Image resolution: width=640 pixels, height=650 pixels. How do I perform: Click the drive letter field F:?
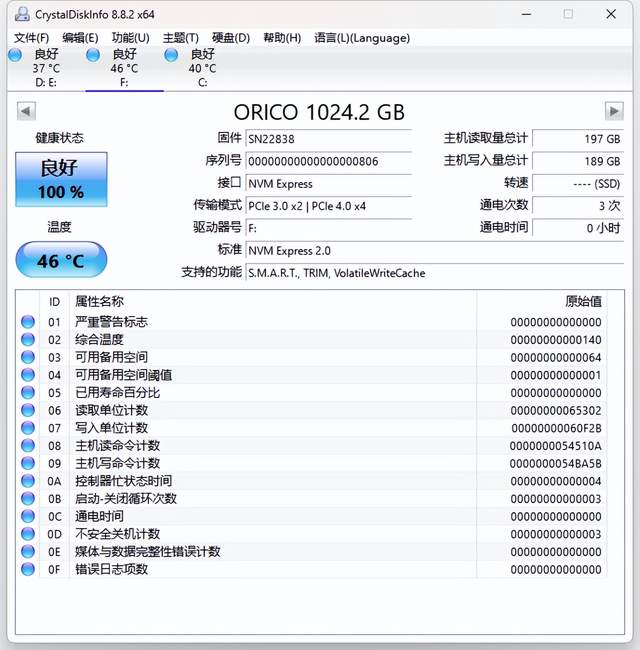pyautogui.click(x=329, y=228)
